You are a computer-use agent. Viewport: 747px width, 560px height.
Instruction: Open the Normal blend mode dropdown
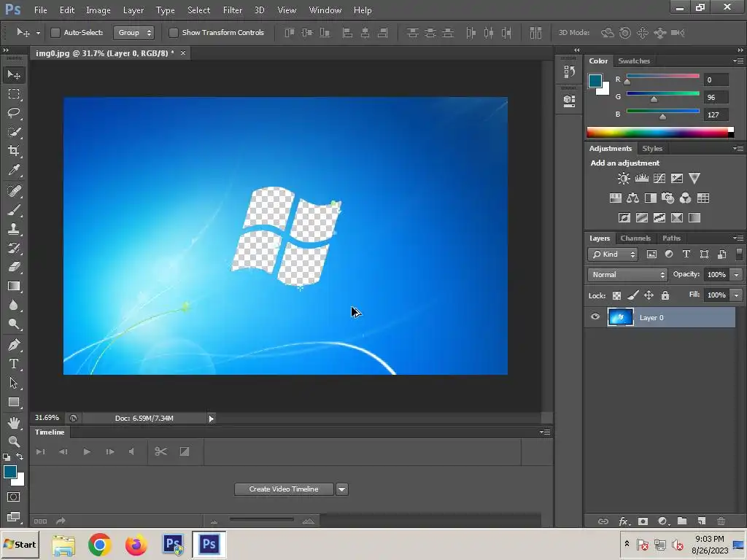pyautogui.click(x=627, y=275)
